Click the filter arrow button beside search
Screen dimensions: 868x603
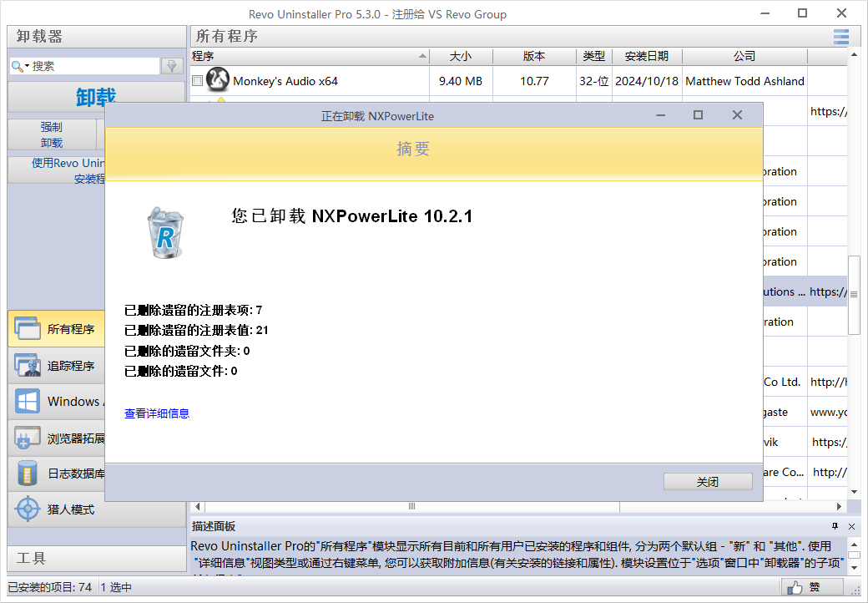[x=172, y=66]
